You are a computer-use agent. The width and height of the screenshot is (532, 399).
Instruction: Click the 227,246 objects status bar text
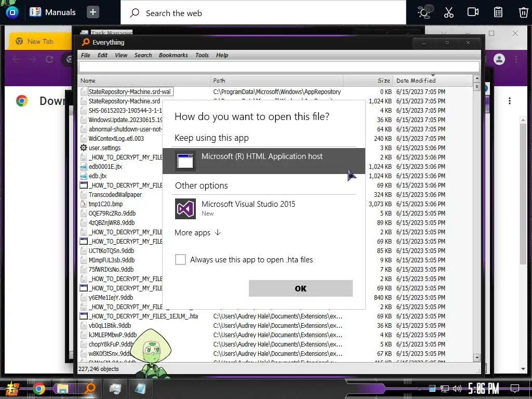tap(98, 369)
